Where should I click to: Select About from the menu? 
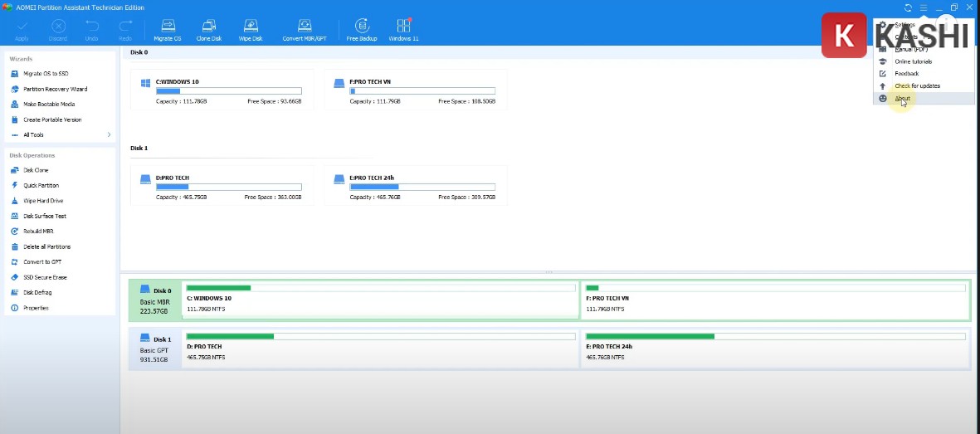[902, 98]
